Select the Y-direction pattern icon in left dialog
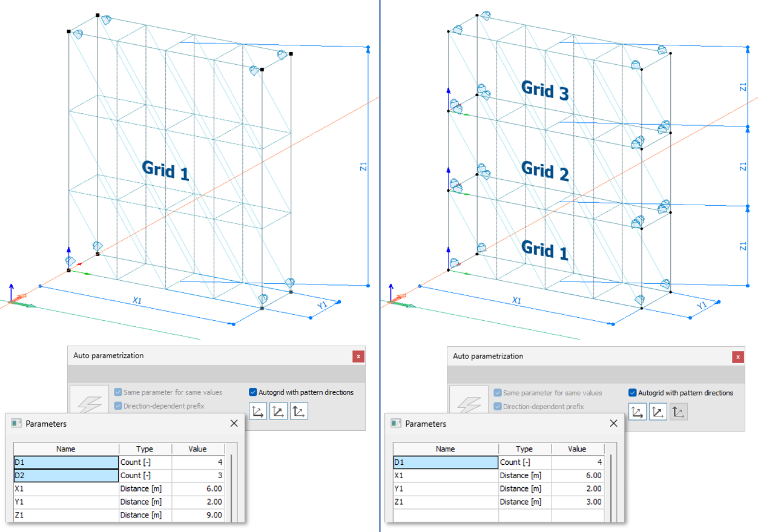 pos(280,410)
